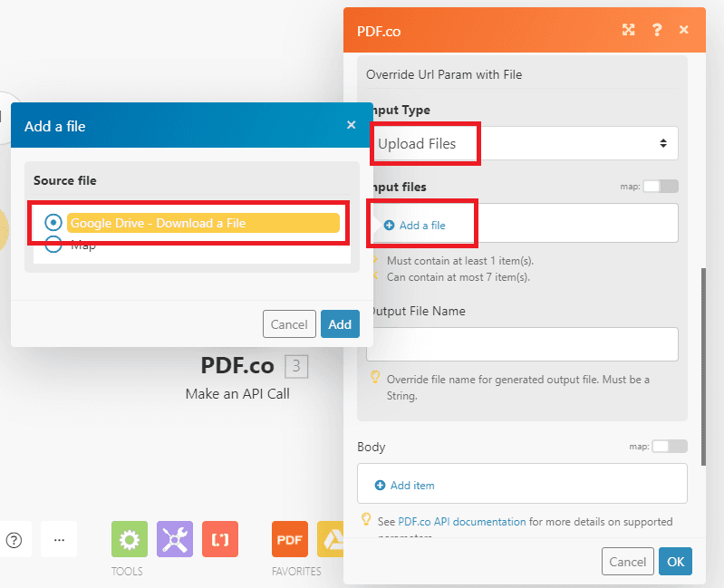Toggle the Input files map switch

661,187
